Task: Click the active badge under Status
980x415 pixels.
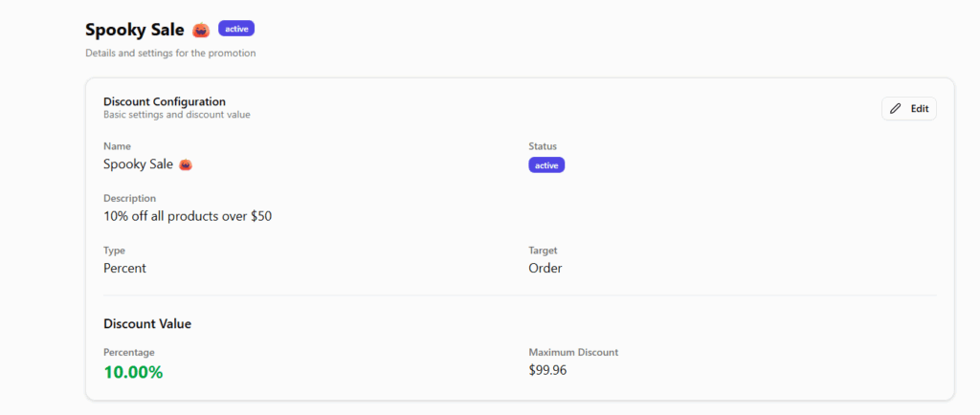Action: point(546,164)
